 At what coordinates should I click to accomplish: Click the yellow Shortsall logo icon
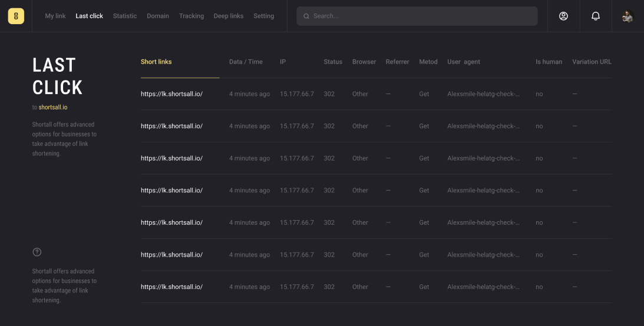pyautogui.click(x=16, y=16)
